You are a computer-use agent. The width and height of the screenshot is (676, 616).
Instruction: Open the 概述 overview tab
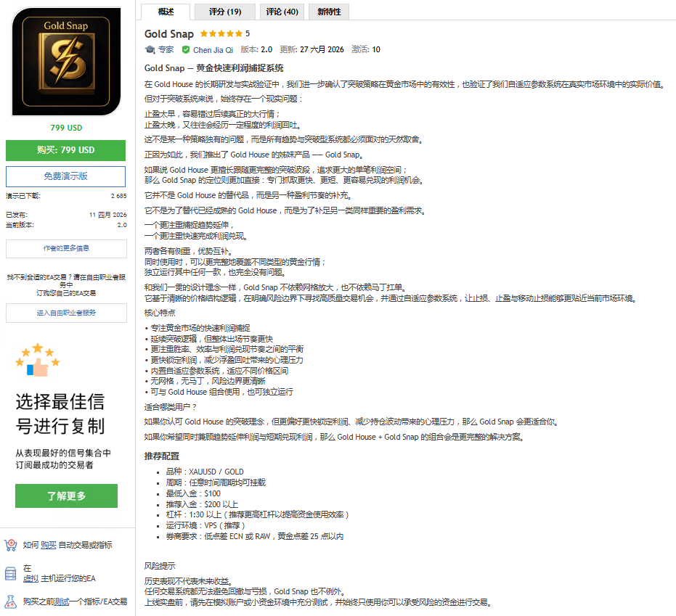point(166,12)
